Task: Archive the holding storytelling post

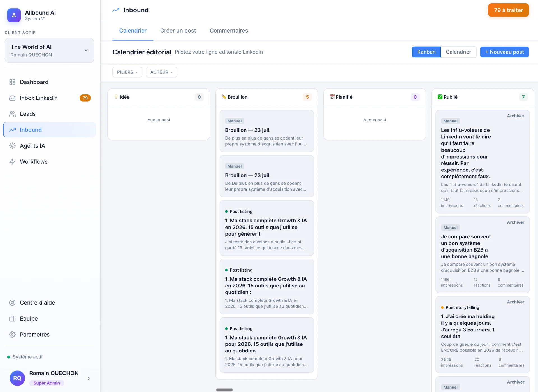Action: click(x=515, y=302)
